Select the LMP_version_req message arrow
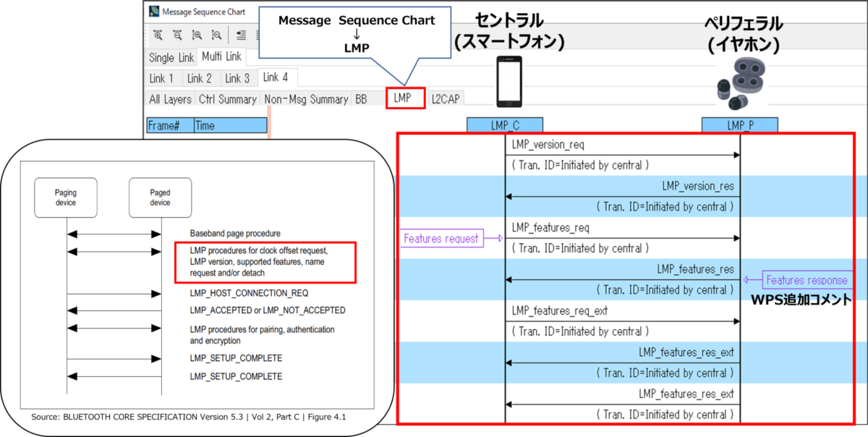Image resolution: width=868 pixels, height=437 pixels. 622,154
